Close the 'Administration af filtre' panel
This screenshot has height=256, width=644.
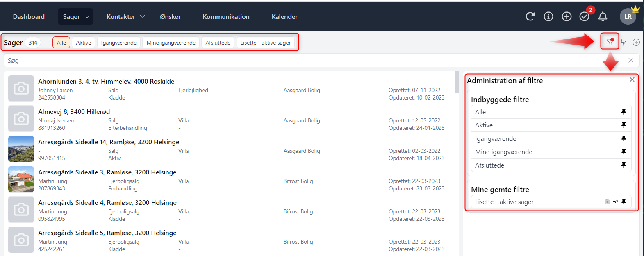point(632,79)
